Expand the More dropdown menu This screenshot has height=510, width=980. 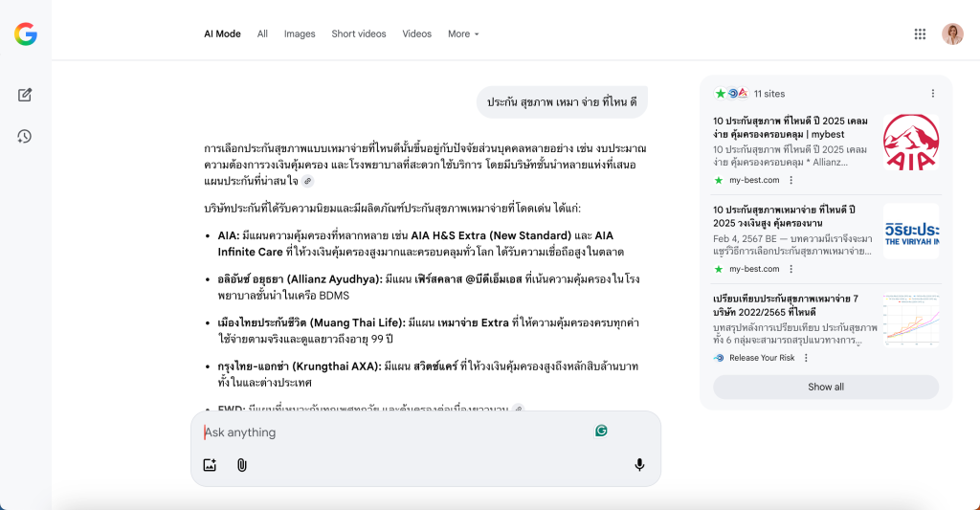pyautogui.click(x=463, y=34)
